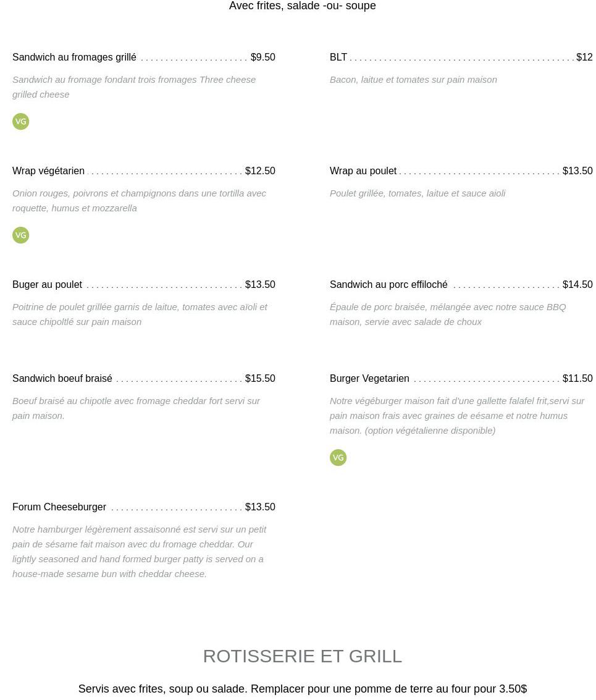Click the VG badge under Wrap végétarien

tap(21, 235)
